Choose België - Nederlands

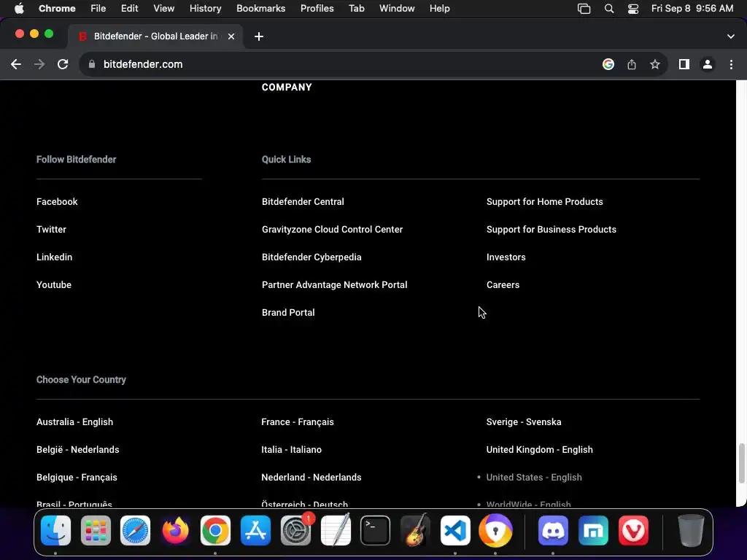77,449
